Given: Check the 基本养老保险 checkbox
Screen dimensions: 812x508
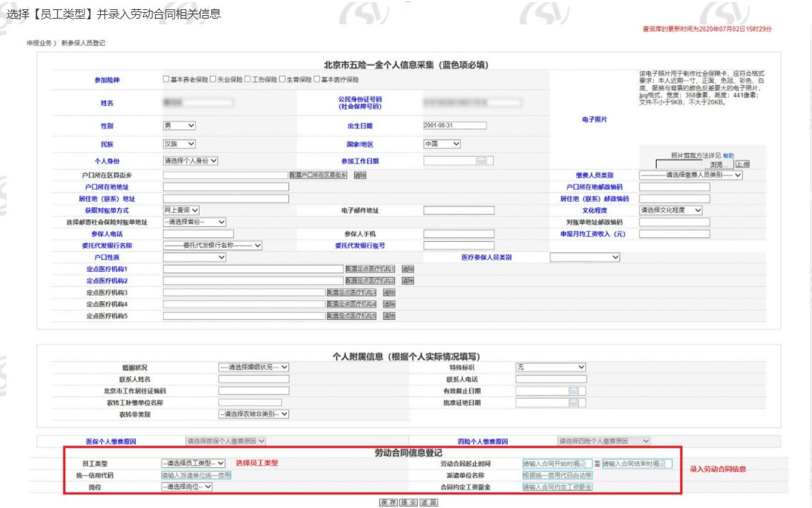Looking at the screenshot, I should (166, 79).
